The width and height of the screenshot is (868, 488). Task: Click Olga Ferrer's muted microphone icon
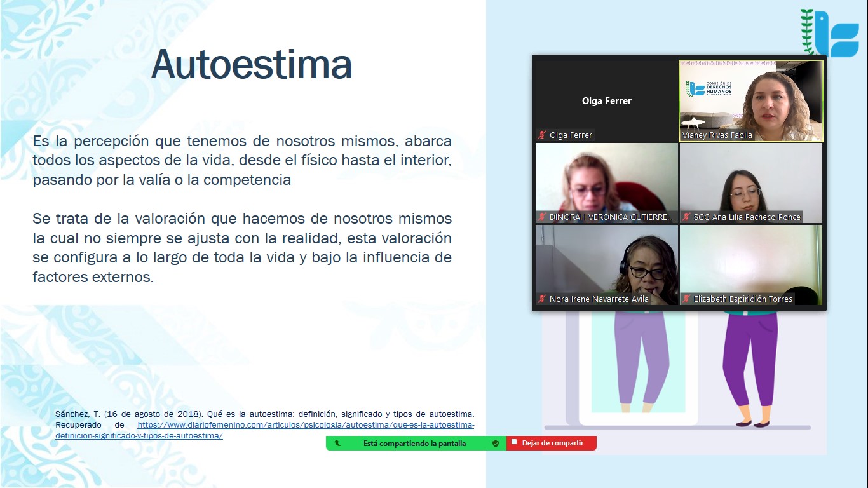coord(542,135)
